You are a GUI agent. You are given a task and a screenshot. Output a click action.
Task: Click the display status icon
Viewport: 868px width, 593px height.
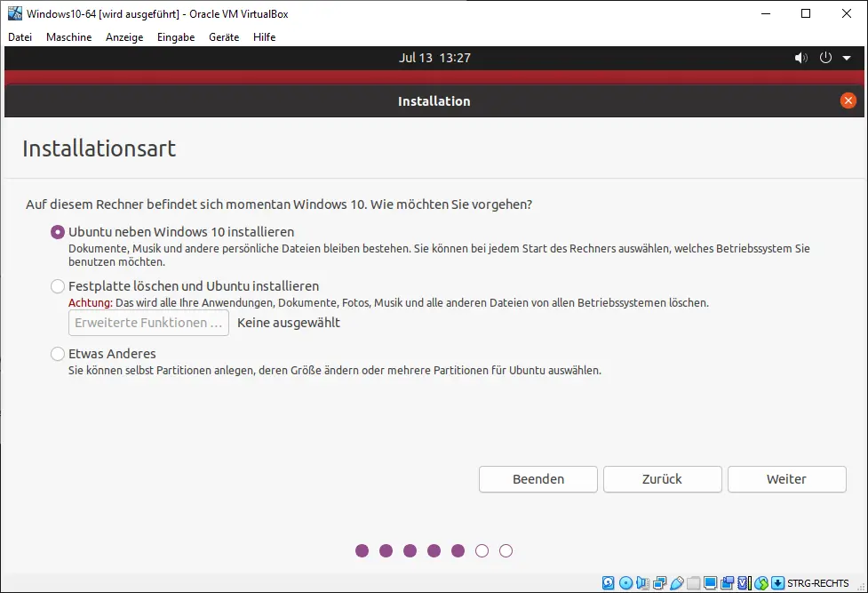[x=711, y=582]
